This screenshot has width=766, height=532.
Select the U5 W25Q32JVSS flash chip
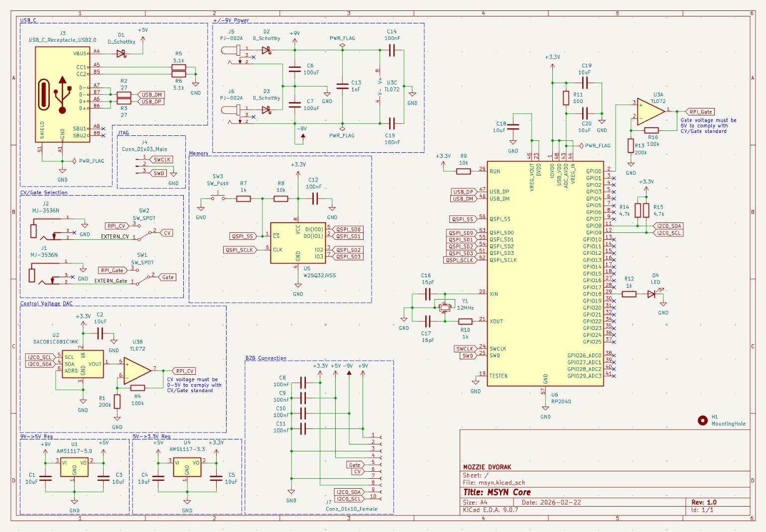(x=298, y=243)
